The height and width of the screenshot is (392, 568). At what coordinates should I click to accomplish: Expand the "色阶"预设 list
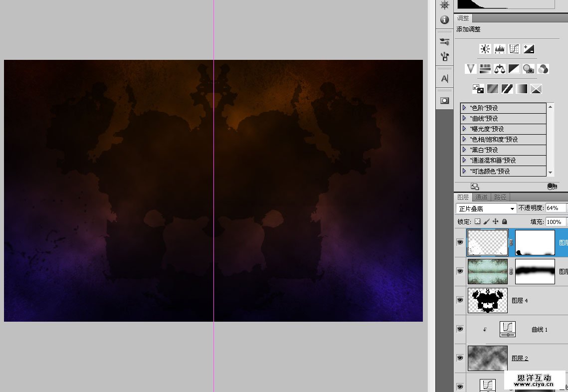(464, 108)
